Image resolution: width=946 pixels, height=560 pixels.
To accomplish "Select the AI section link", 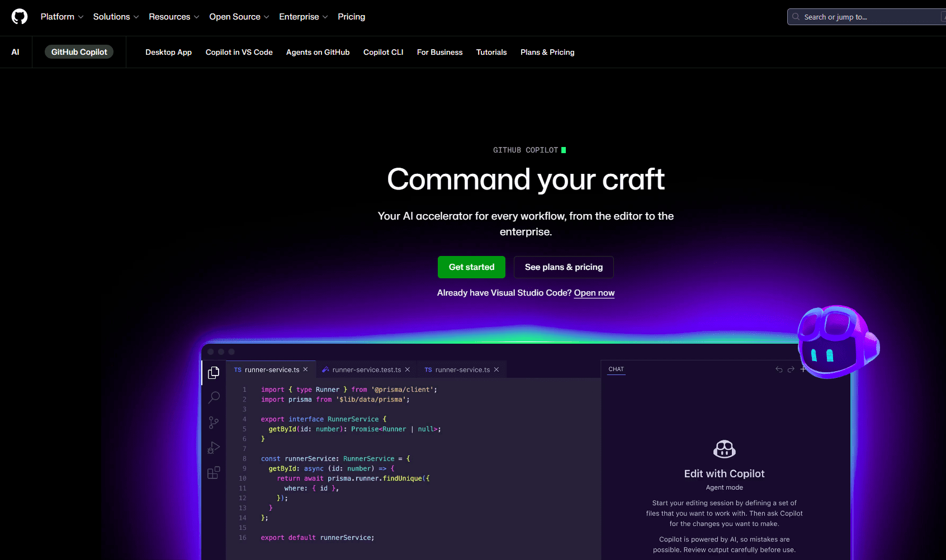I will [x=16, y=52].
